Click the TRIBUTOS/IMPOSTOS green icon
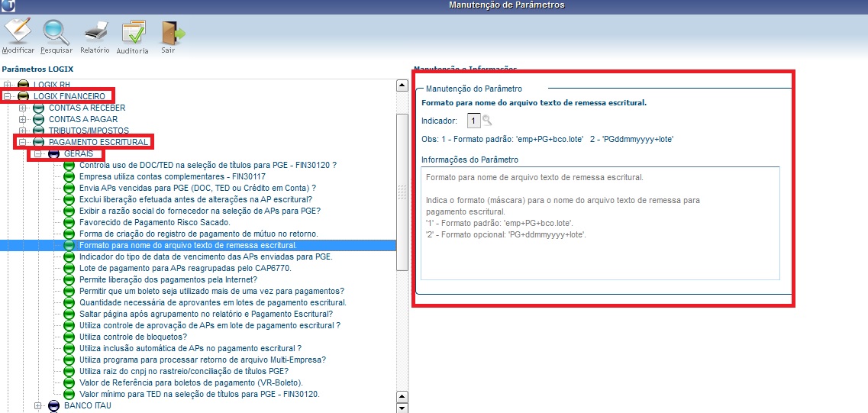 [38, 131]
